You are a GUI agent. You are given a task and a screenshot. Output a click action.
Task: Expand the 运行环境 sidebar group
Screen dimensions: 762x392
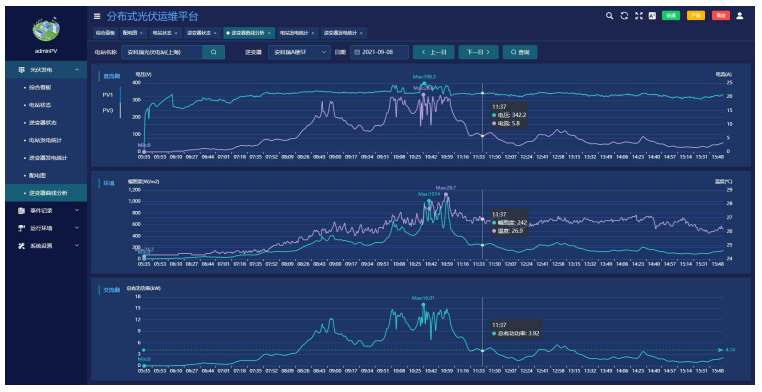pos(46,228)
